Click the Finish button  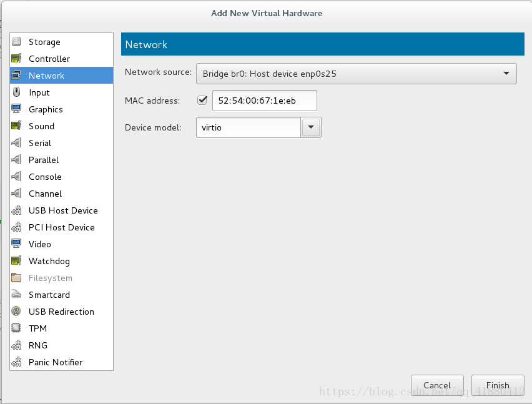click(x=498, y=385)
